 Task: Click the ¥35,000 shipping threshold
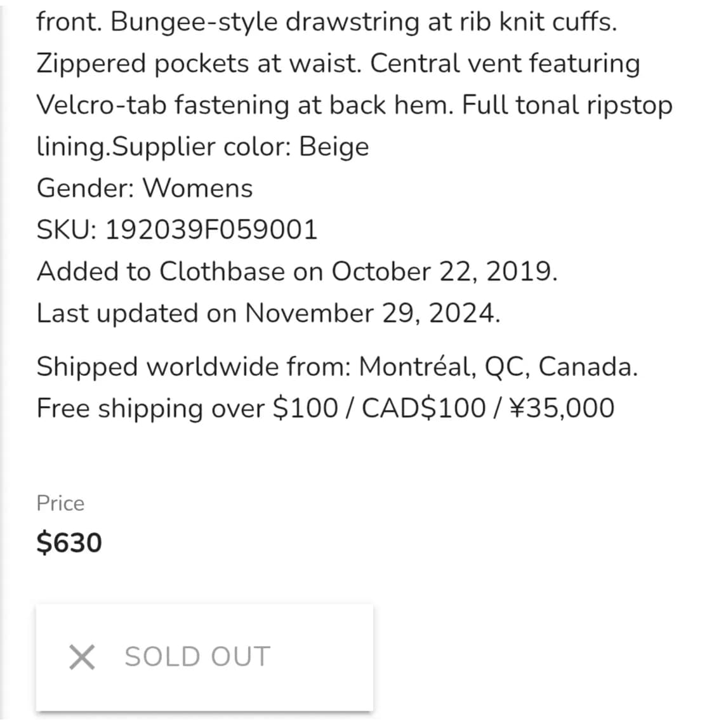click(562, 408)
